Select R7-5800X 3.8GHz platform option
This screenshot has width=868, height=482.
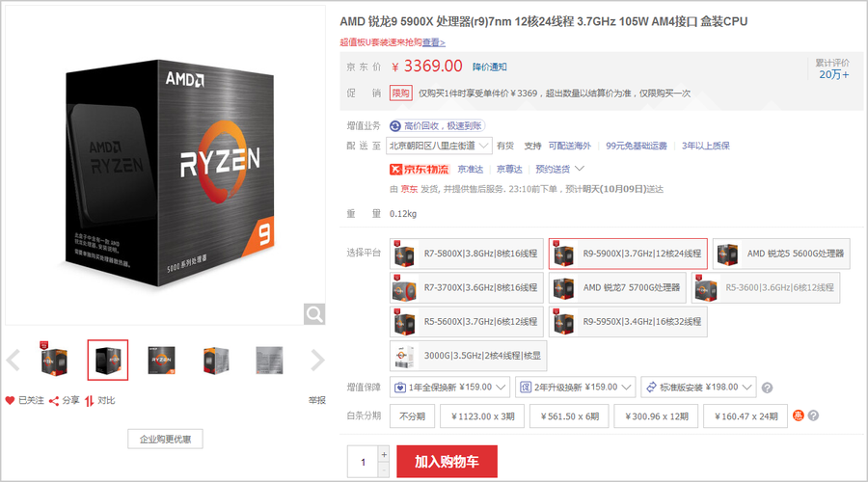click(x=466, y=254)
